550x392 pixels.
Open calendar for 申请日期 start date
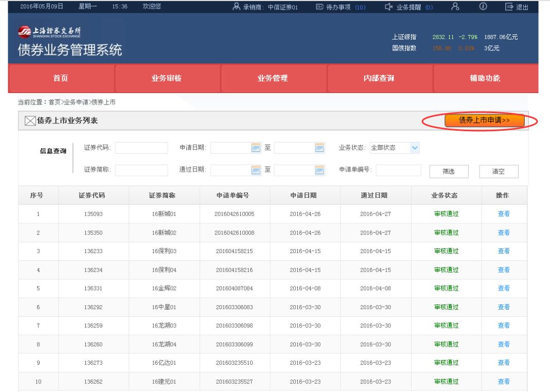256,148
